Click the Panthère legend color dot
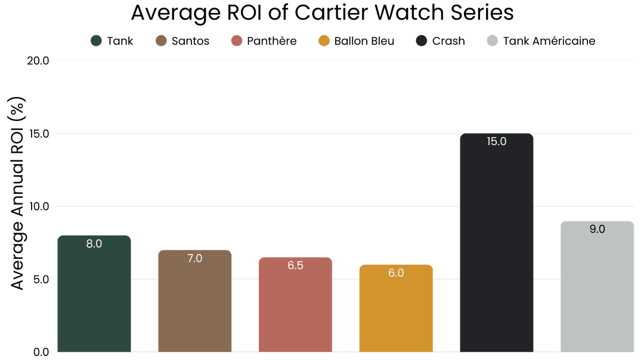The width and height of the screenshot is (644, 362). pyautogui.click(x=237, y=41)
